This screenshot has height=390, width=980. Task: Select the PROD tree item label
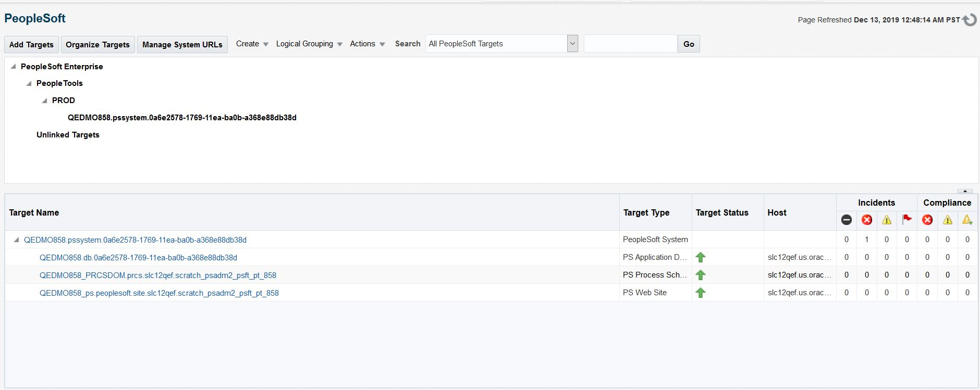64,100
